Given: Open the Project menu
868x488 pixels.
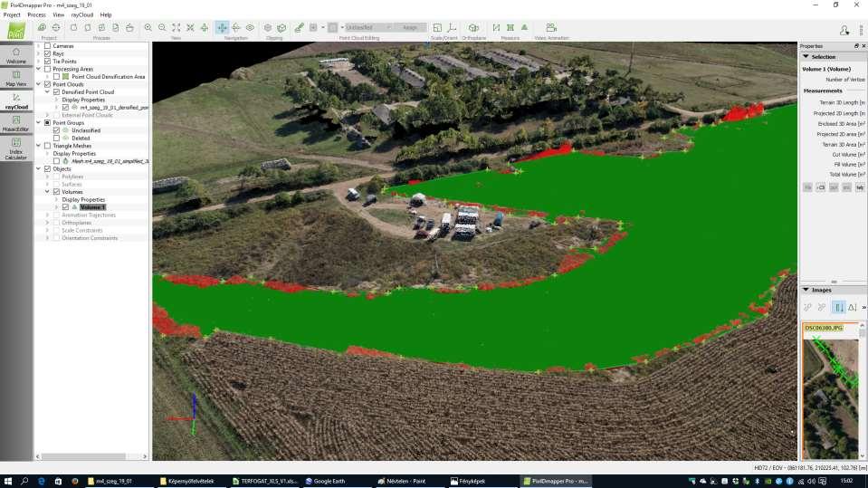Looking at the screenshot, I should click(x=12, y=15).
